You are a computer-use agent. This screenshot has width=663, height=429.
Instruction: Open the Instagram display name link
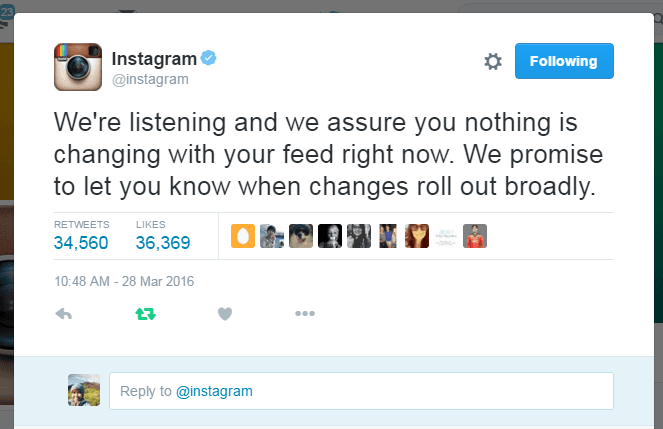154,59
